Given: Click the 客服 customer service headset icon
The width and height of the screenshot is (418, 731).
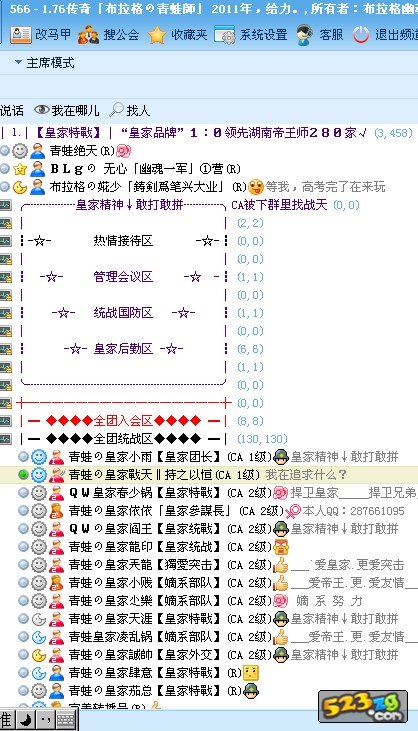Looking at the screenshot, I should (x=304, y=35).
